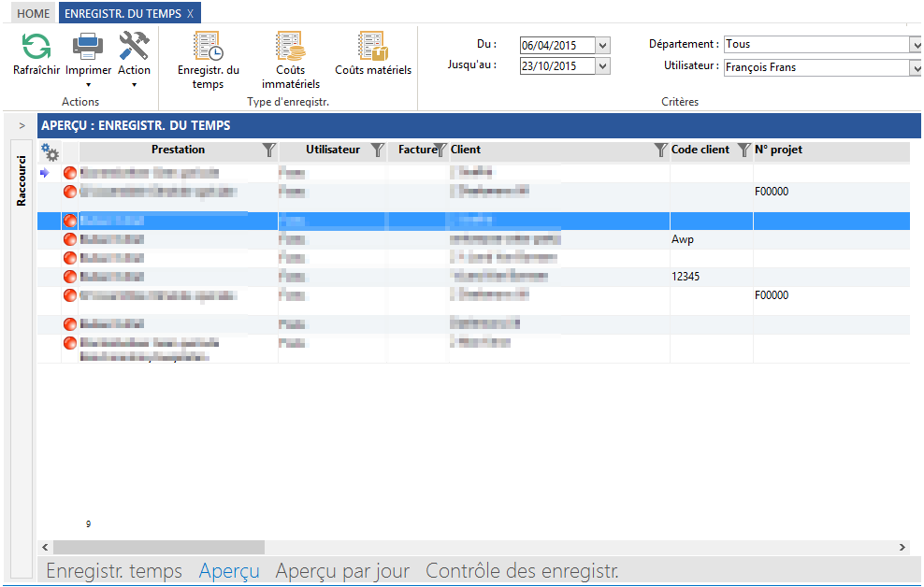Open the Du date picker dropdown
This screenshot has width=924, height=587.
pos(603,46)
